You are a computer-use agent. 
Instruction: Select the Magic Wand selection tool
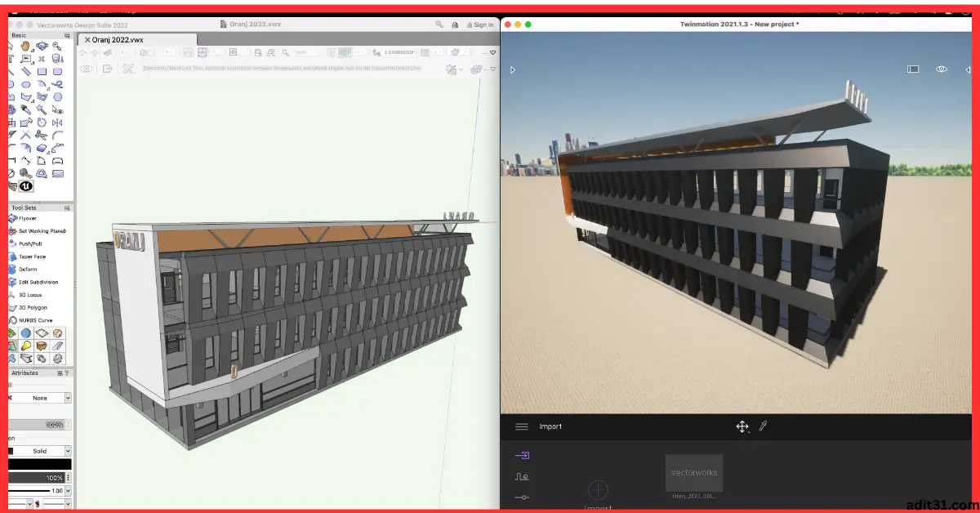pyautogui.click(x=42, y=109)
